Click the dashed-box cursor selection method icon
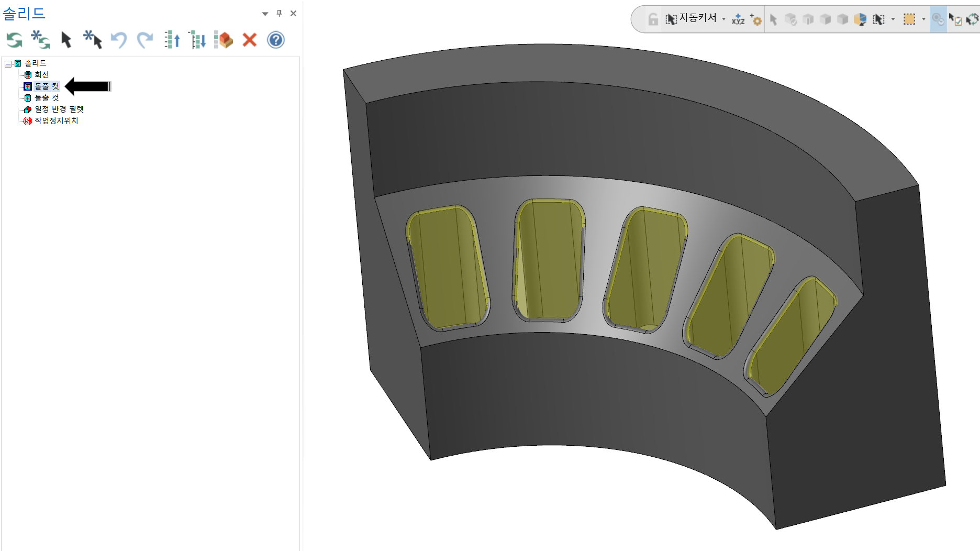 [x=879, y=19]
